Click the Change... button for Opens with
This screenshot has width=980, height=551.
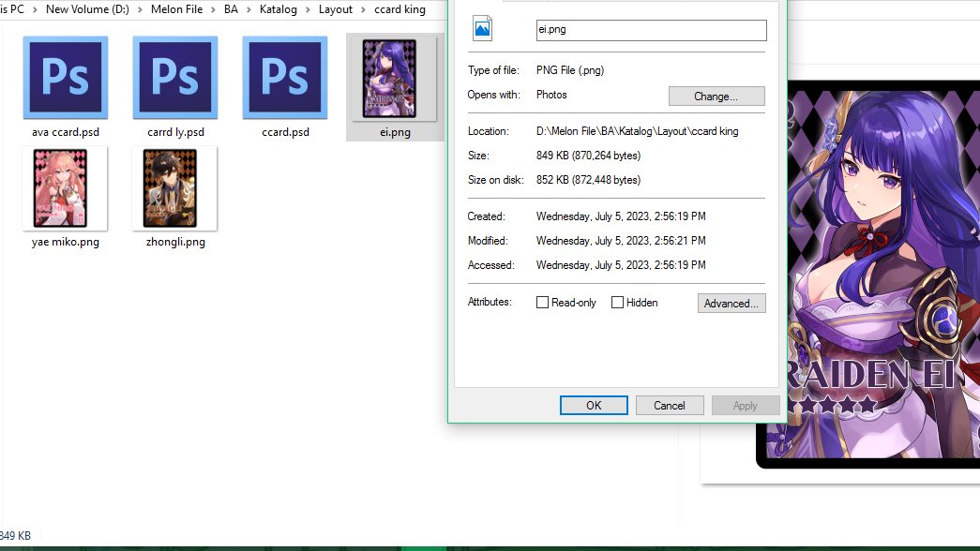pyautogui.click(x=716, y=97)
